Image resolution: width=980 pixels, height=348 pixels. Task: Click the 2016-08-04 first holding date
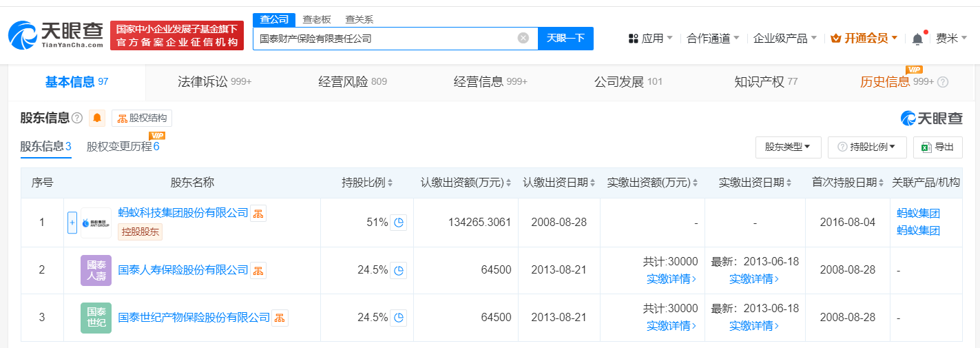tap(848, 223)
